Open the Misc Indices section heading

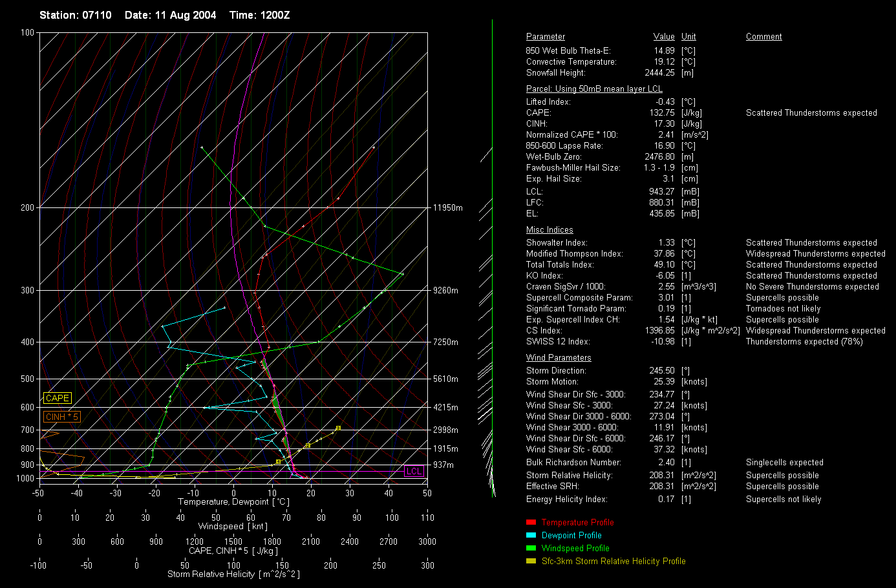(x=549, y=229)
